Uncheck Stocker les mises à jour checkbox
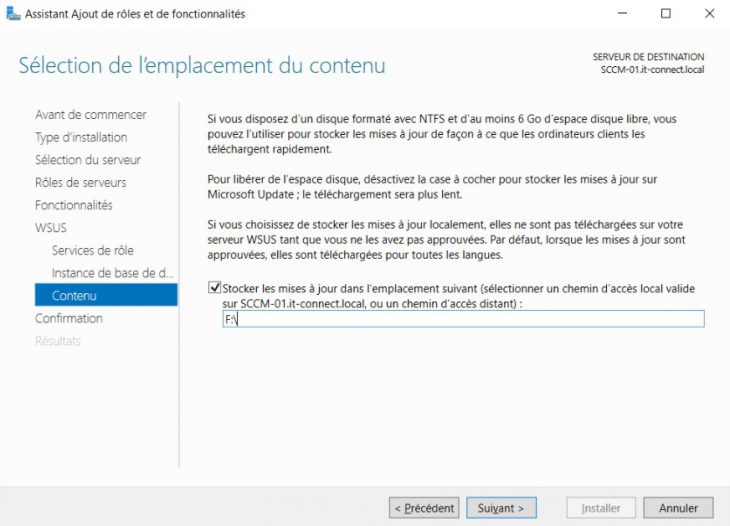Screen dimensions: 730x526 click(215, 288)
